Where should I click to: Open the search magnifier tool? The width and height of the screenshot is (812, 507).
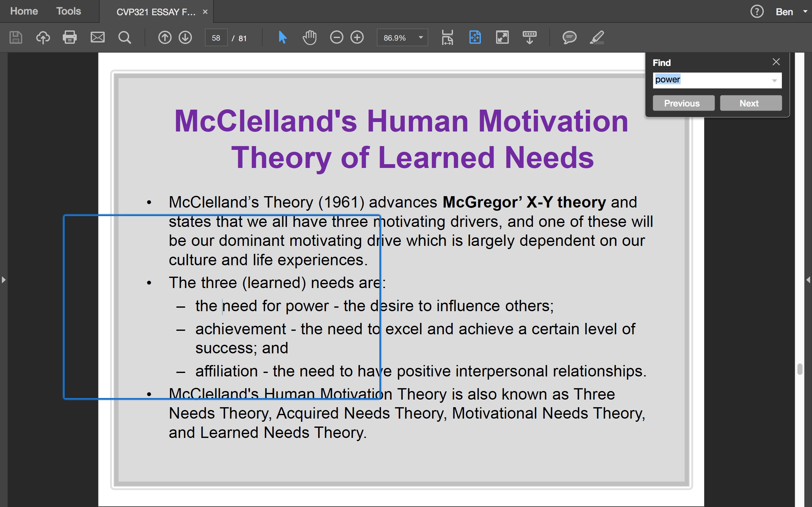click(x=124, y=37)
